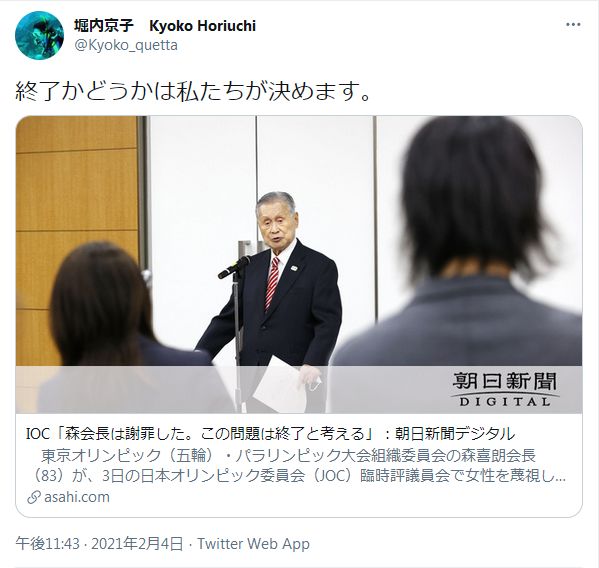
Task: Click the white paper held by the speaker
Action: click(x=281, y=385)
